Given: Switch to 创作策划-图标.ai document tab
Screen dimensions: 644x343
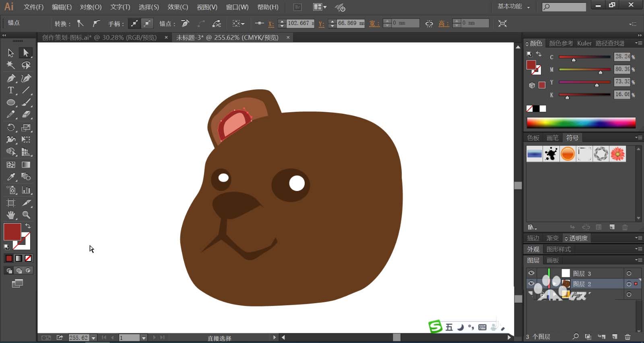Looking at the screenshot, I should point(99,37).
